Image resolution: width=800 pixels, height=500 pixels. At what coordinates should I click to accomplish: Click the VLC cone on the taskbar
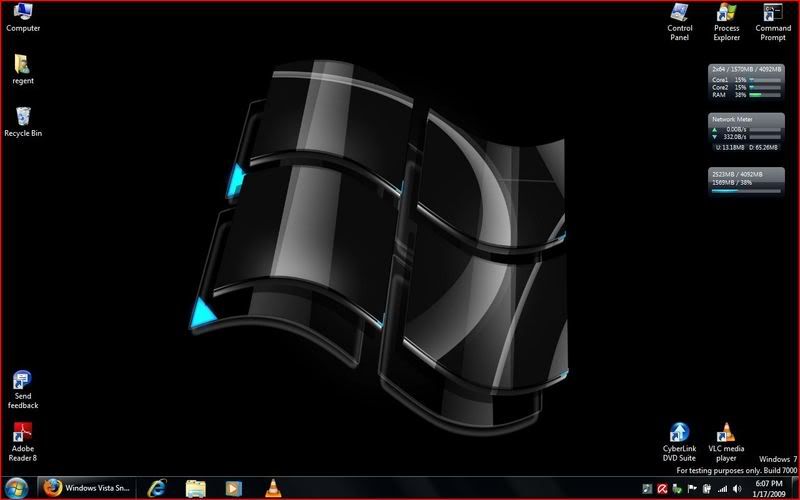(273, 488)
